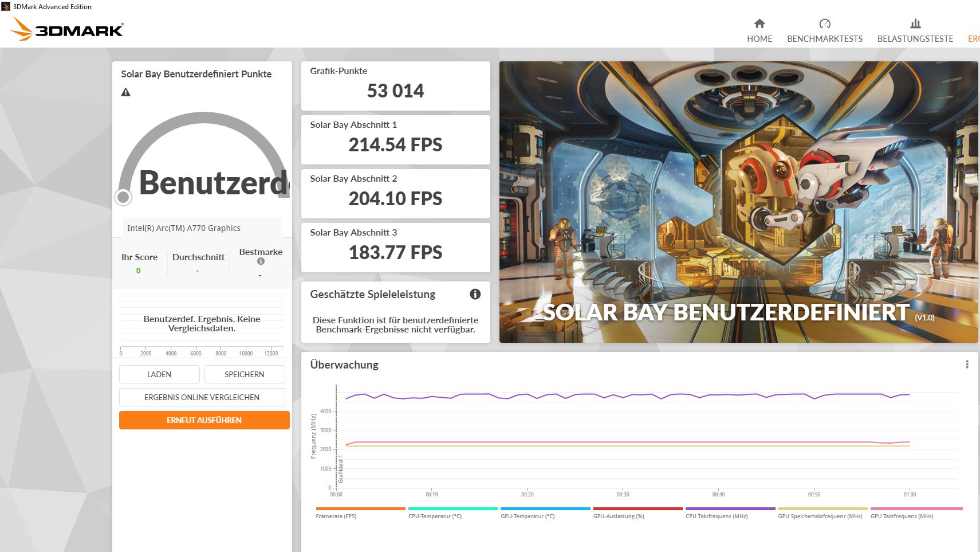Click the 3DMark logo in header

(68, 29)
